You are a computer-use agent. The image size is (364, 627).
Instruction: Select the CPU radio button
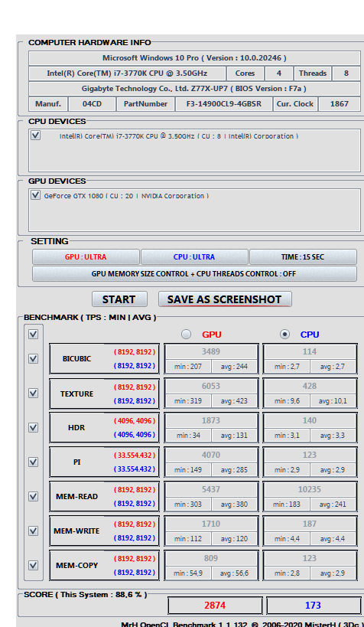(x=285, y=335)
